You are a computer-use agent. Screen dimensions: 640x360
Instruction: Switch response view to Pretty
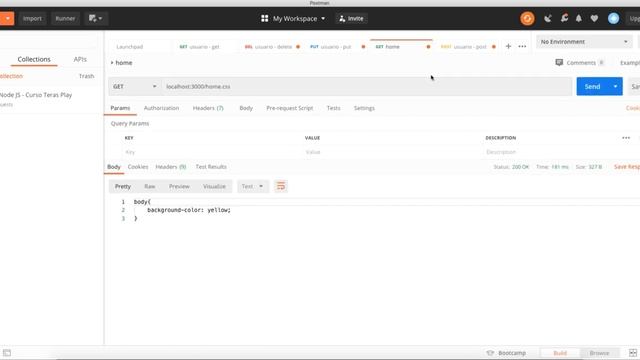coord(122,187)
